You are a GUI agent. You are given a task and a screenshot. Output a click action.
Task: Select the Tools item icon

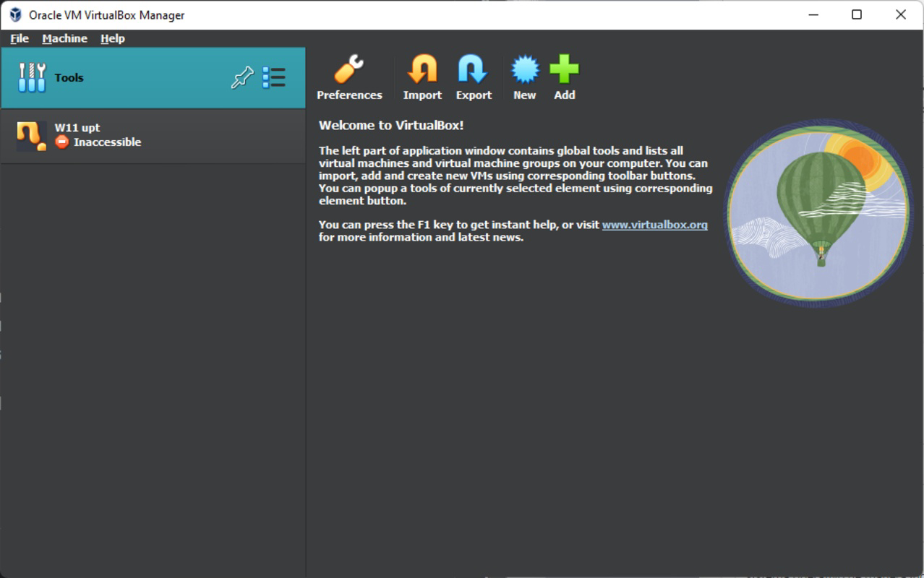[x=32, y=77]
